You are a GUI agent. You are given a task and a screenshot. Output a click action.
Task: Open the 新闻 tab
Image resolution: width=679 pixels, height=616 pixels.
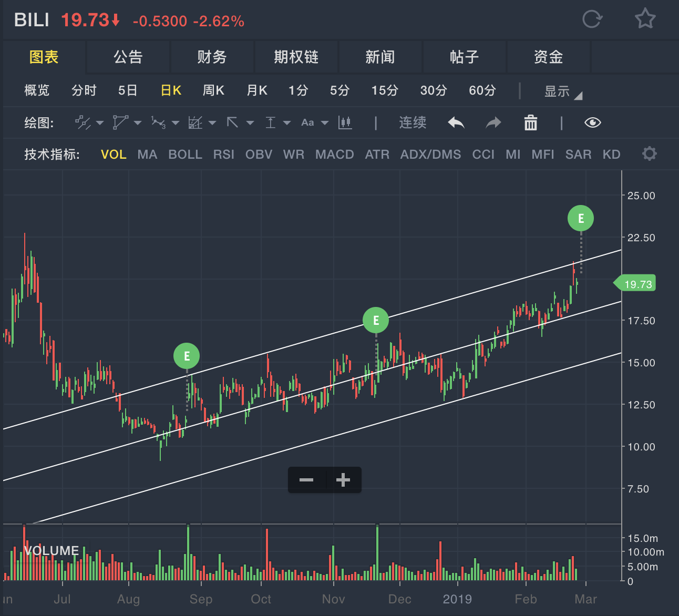380,57
